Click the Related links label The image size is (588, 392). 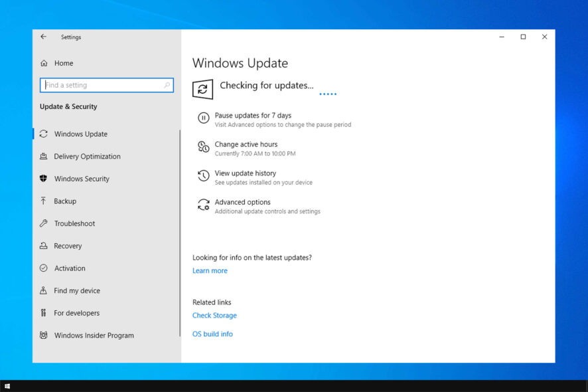point(212,302)
